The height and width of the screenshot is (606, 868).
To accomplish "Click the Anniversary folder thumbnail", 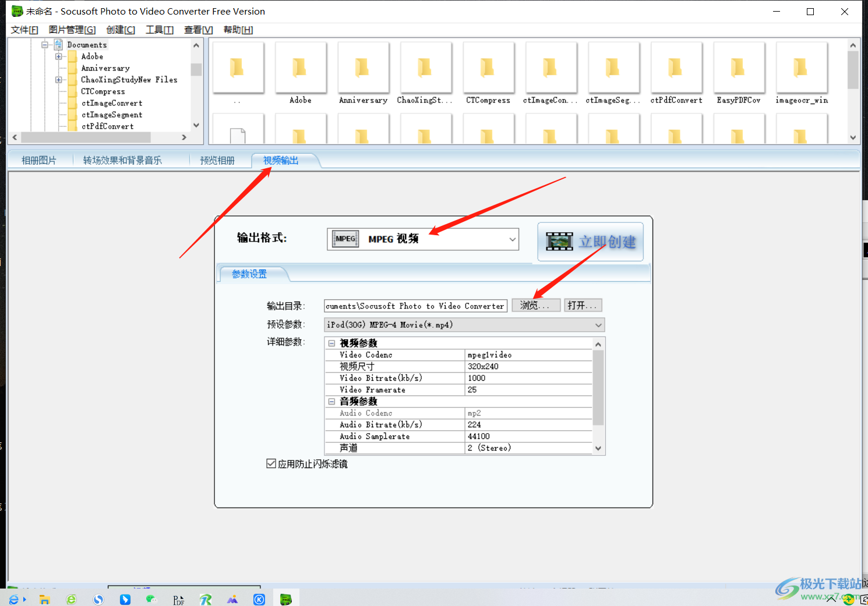I will pyautogui.click(x=364, y=68).
